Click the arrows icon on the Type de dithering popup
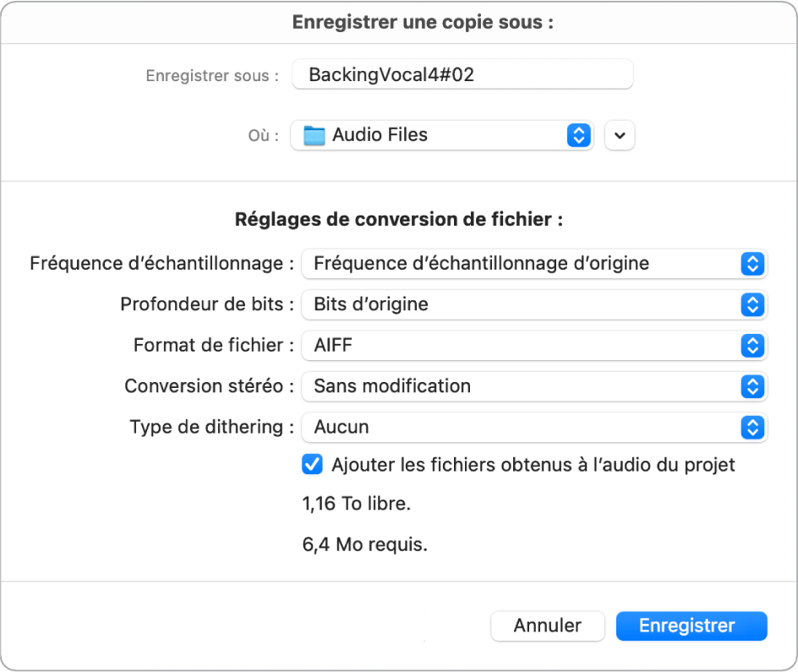 point(753,427)
